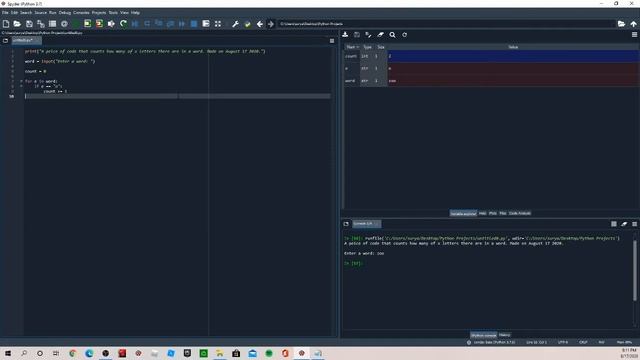The width and height of the screenshot is (640, 360).
Task: Select the count variable row
Action: [x=491, y=56]
